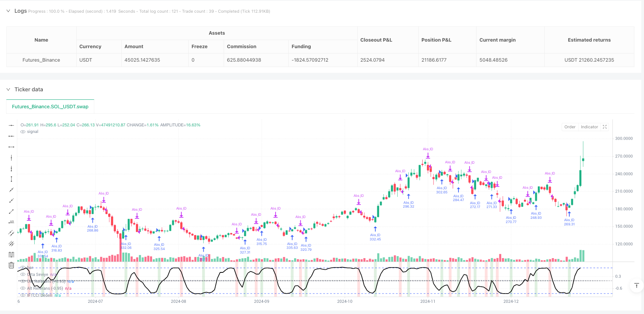The image size is (644, 314).
Task: Select the vertical segment drawing tool
Action: [12, 179]
